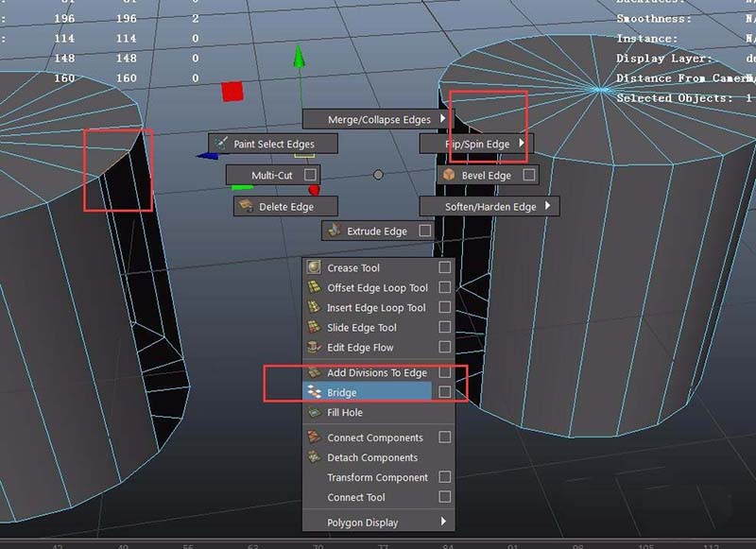Click the Add Divisions To Edge label
The image size is (756, 549).
coord(377,372)
